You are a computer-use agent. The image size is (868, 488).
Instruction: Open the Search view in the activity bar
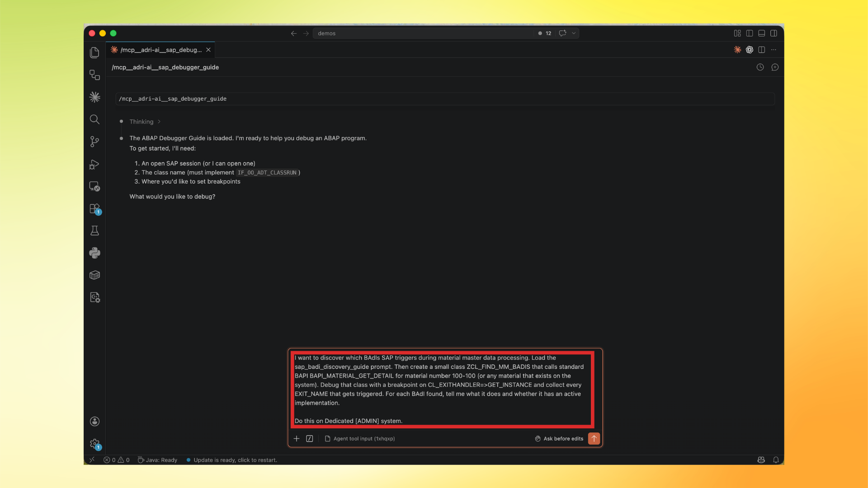pyautogui.click(x=94, y=119)
